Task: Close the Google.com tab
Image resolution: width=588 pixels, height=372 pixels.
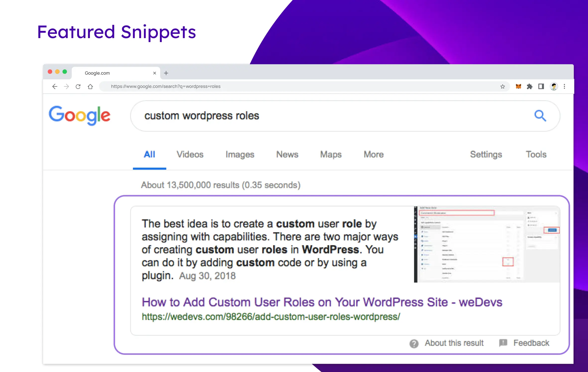Action: click(155, 73)
